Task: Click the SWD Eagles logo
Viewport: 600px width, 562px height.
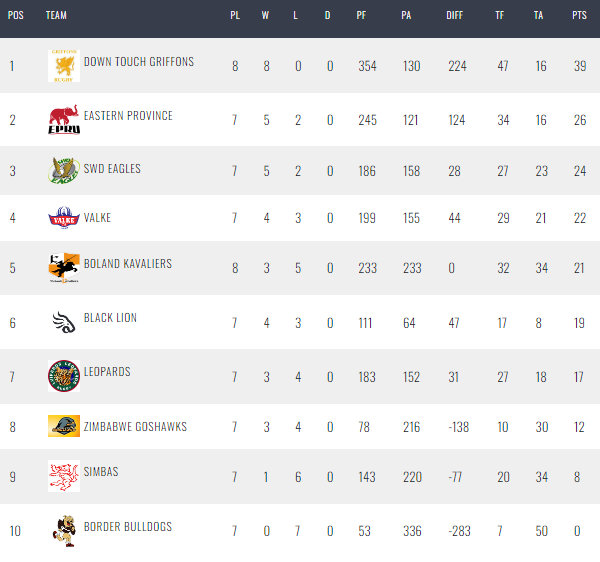Action: tap(64, 170)
